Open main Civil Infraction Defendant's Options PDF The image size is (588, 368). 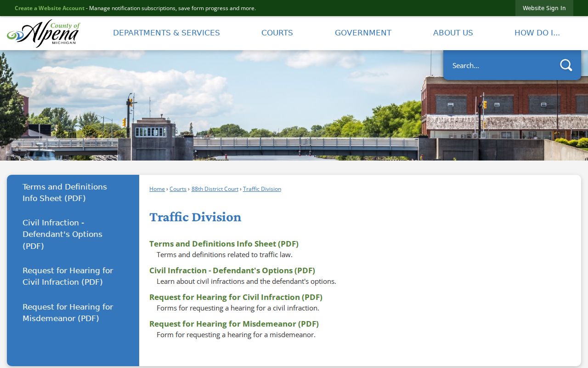pyautogui.click(x=232, y=270)
